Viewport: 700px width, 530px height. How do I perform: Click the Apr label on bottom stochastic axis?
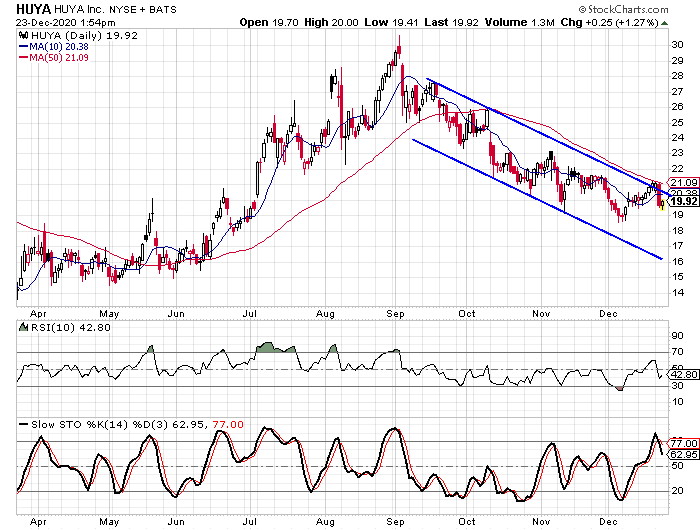point(38,522)
